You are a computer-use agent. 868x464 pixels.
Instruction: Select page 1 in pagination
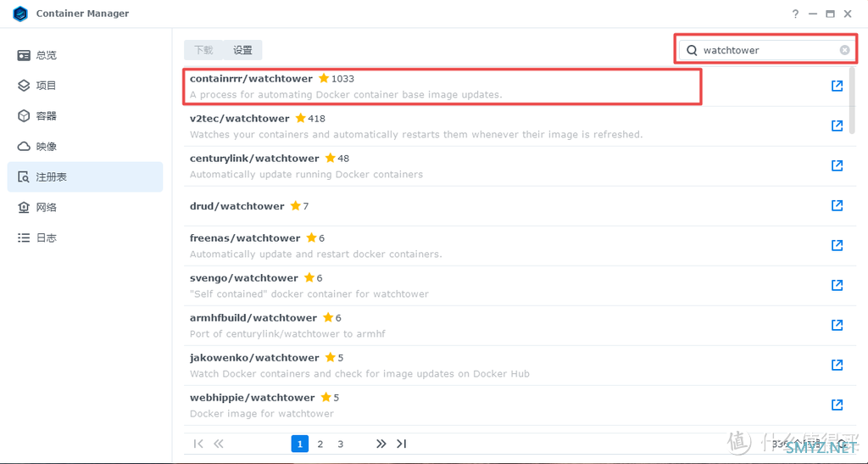(x=300, y=444)
